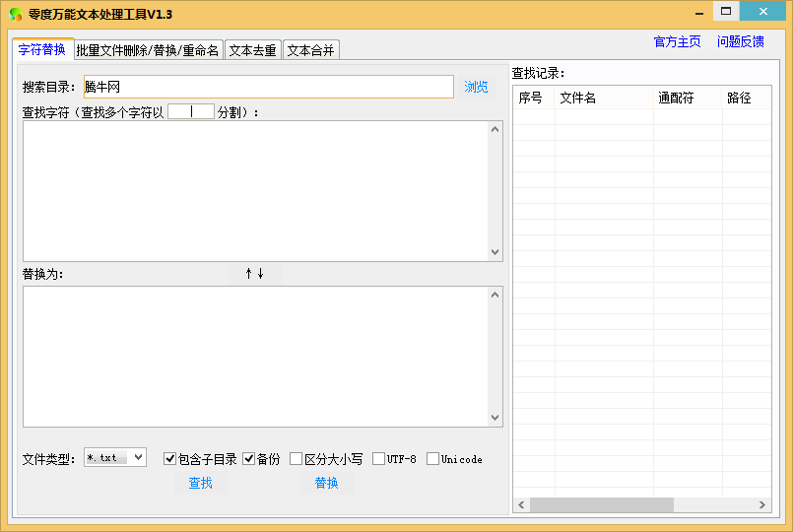Open the 文件类型 *.txt dropdown
793x532 pixels.
(x=115, y=458)
